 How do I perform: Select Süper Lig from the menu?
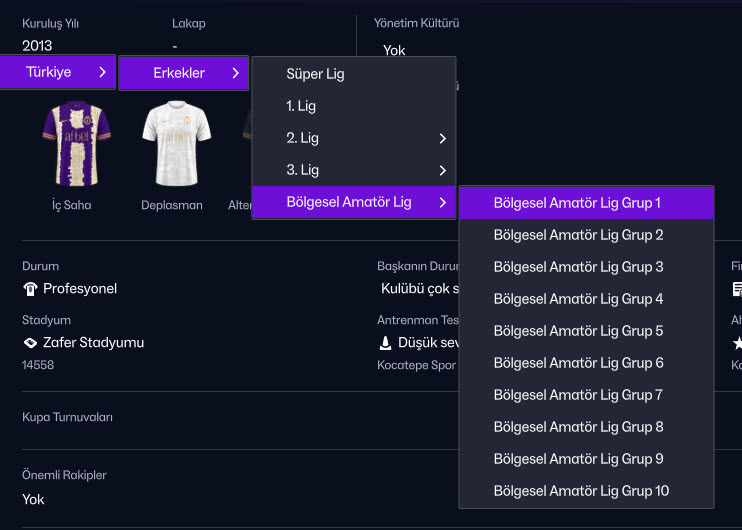coord(315,74)
